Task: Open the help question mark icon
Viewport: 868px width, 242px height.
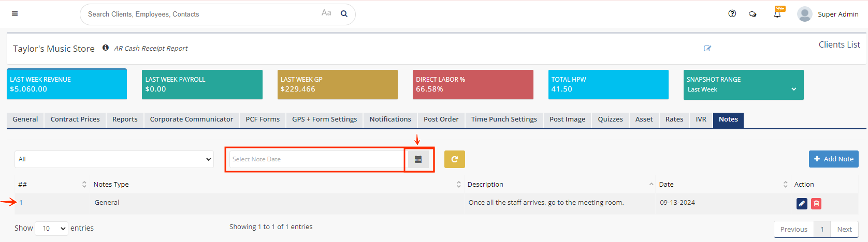Action: coord(732,14)
